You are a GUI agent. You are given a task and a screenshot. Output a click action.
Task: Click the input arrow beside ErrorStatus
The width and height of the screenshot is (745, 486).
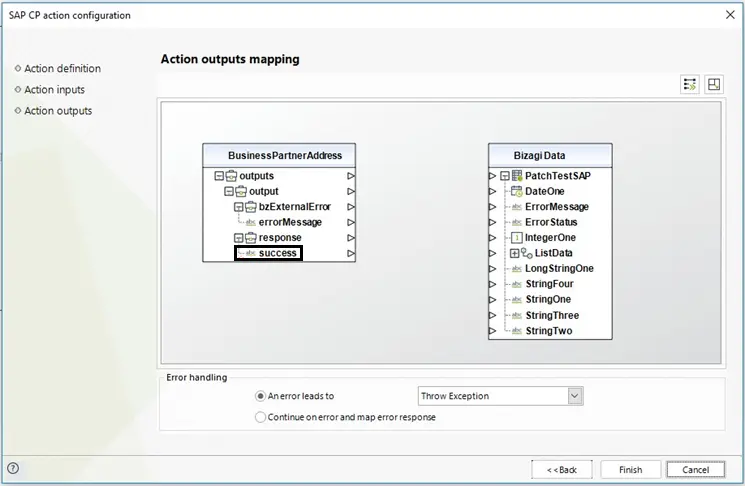click(493, 222)
